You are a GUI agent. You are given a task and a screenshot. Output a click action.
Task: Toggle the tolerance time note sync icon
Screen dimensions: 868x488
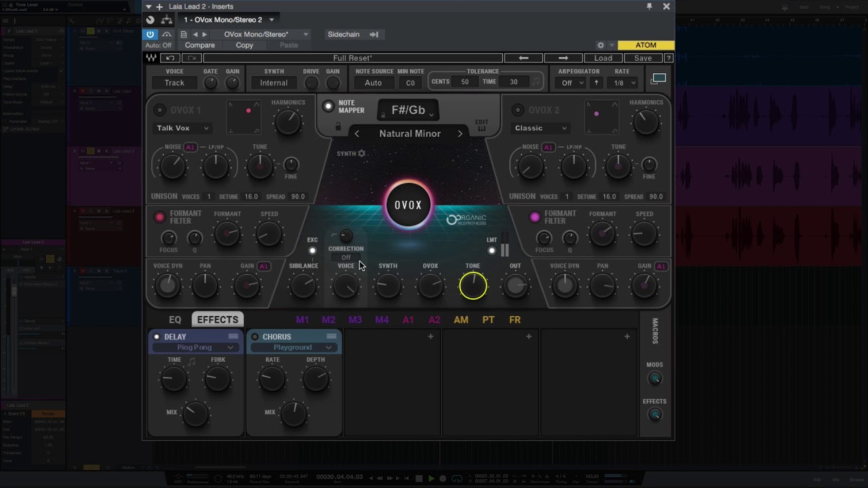[536, 82]
